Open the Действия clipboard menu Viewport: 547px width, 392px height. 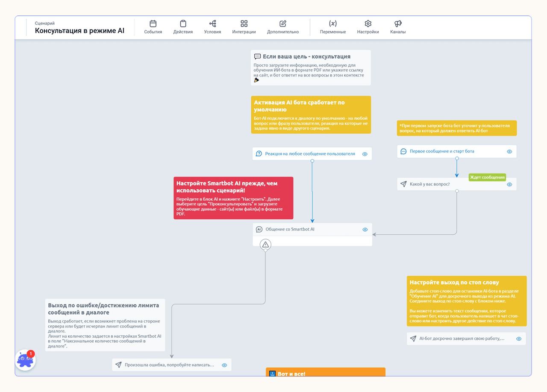[183, 27]
